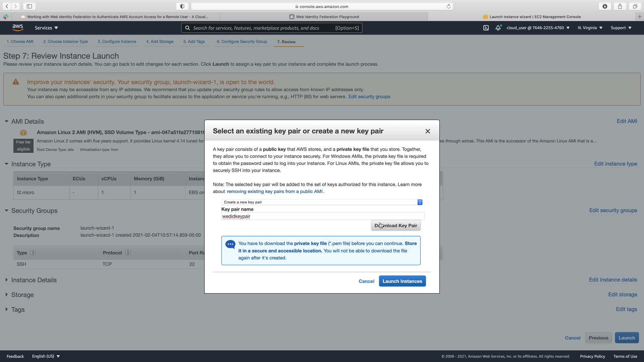Switch to the Working with Web Identity Federation tab
Image resolution: width=644 pixels, height=362 pixels.
(x=114, y=17)
